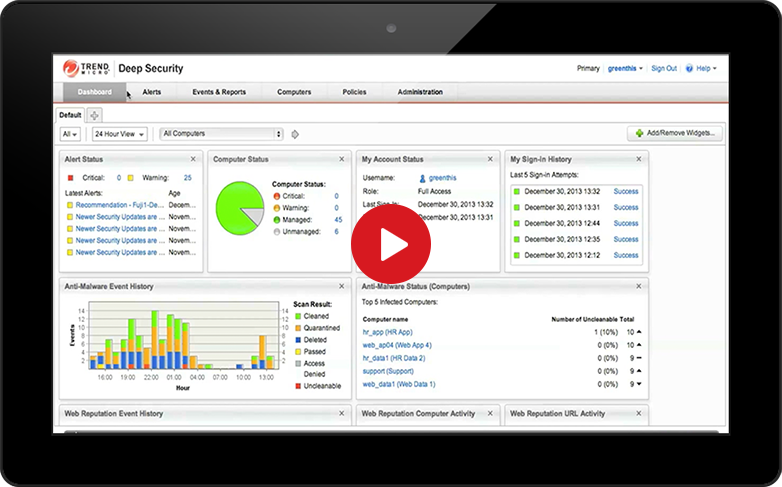
Task: Close the Computer Status widget
Action: [x=342, y=159]
